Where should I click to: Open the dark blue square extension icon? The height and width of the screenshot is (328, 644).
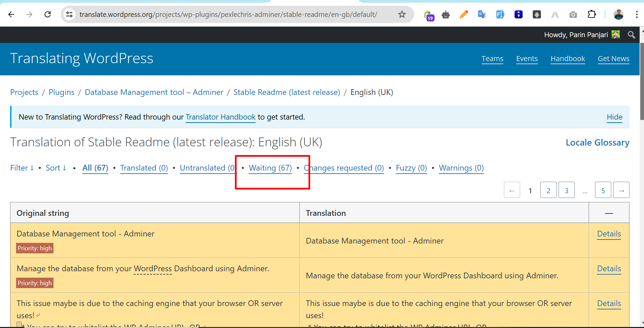(518, 15)
